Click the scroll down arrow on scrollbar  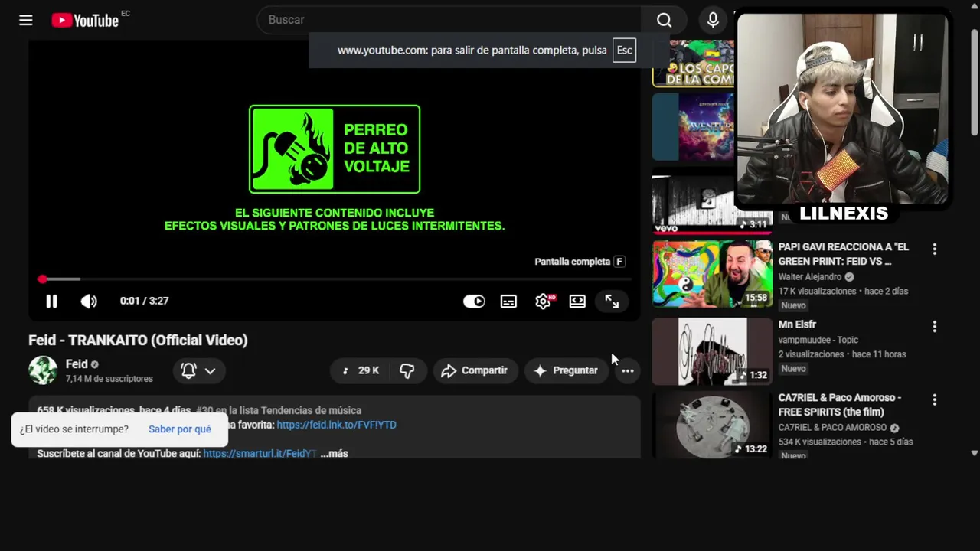[x=974, y=453]
